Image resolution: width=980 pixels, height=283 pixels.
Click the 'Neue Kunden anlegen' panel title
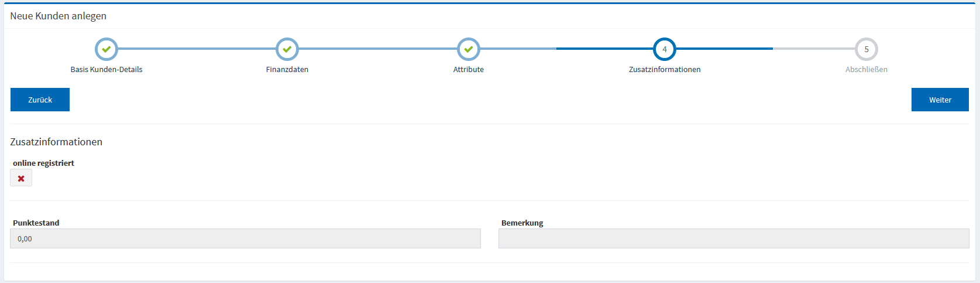tap(58, 16)
